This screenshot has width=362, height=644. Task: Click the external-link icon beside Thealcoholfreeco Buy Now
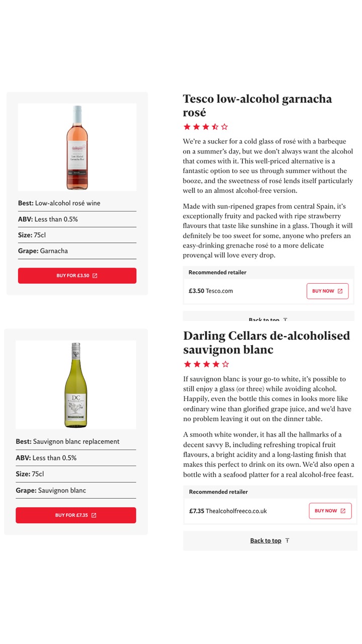click(x=343, y=511)
